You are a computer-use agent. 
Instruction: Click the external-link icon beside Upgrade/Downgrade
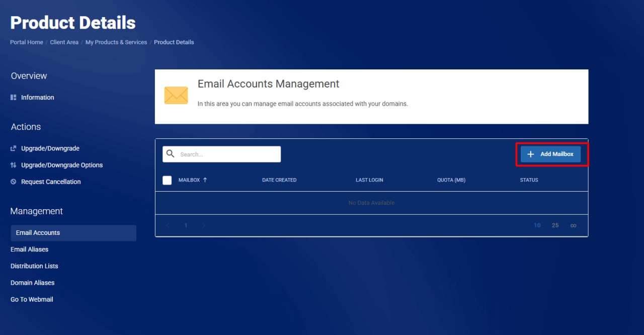(x=14, y=148)
